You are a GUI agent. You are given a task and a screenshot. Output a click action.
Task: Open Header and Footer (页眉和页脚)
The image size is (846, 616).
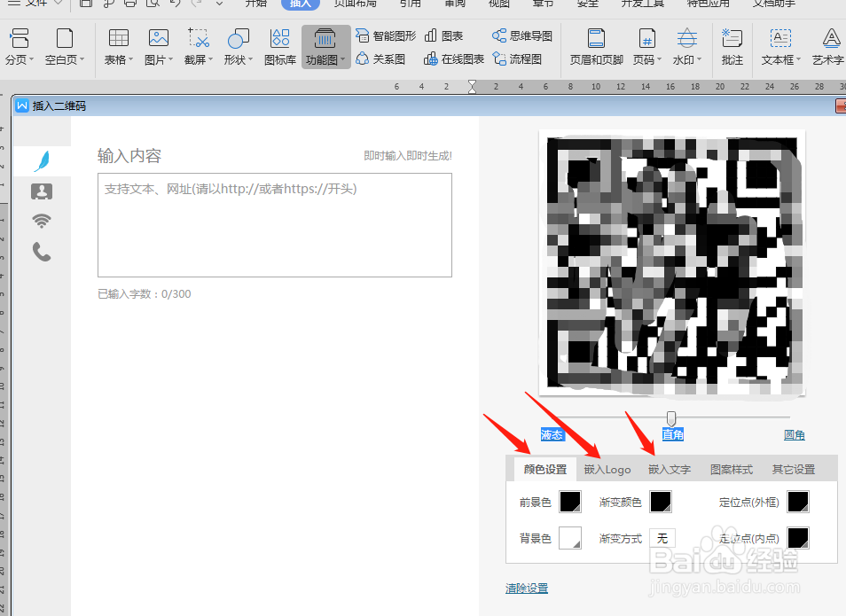coord(596,46)
